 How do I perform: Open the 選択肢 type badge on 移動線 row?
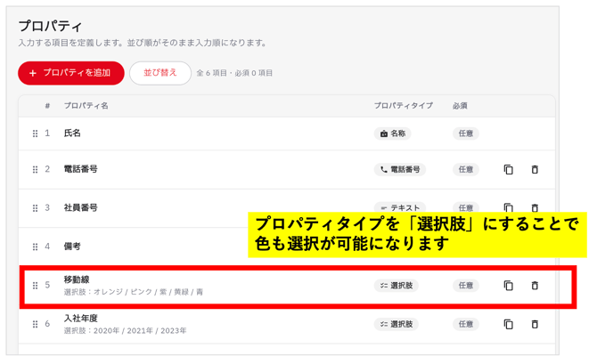[396, 286]
